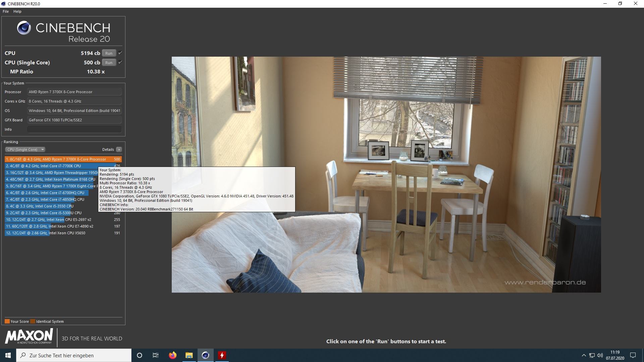Run the CPU multi-core benchmark

tap(109, 53)
